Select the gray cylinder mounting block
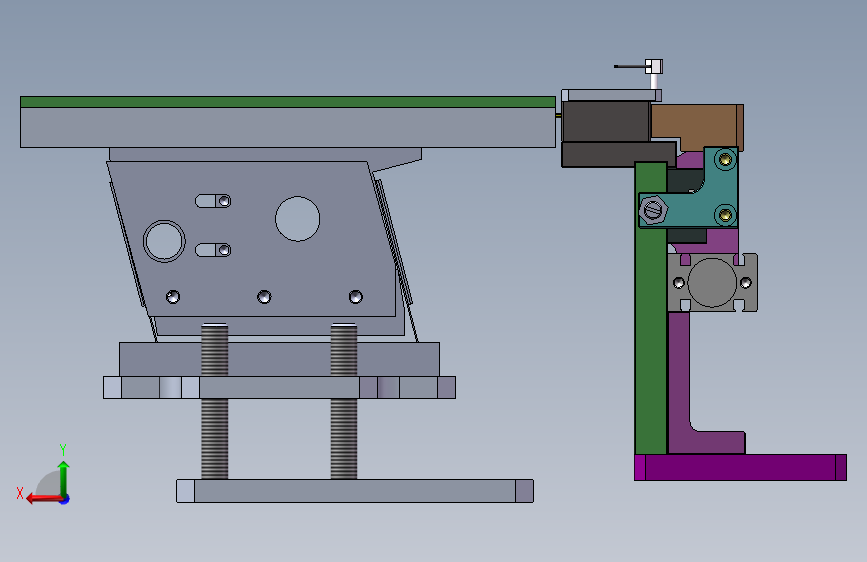Screen dimensions: 867x562 [x=712, y=283]
